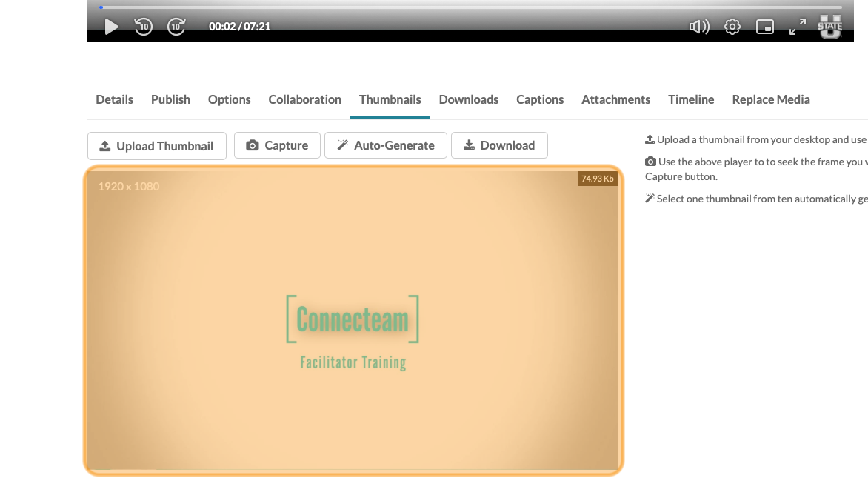The height and width of the screenshot is (478, 868).
Task: Download the current thumbnail
Action: (x=499, y=145)
